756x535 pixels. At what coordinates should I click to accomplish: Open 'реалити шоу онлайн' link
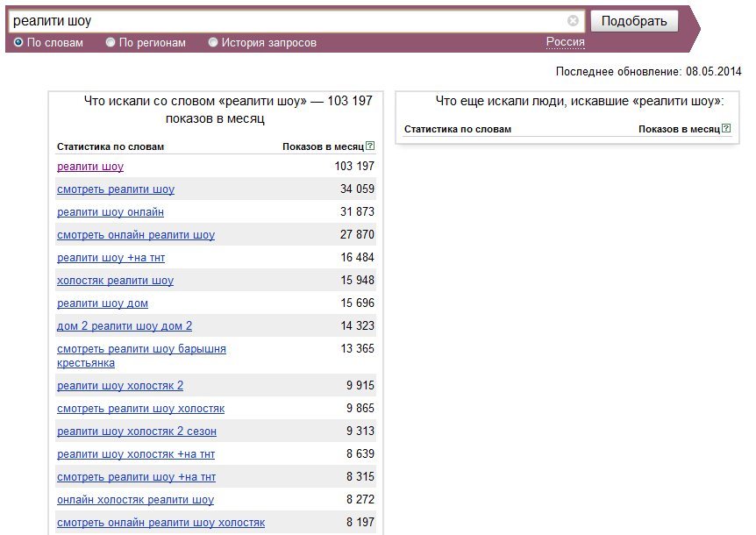pyautogui.click(x=111, y=211)
